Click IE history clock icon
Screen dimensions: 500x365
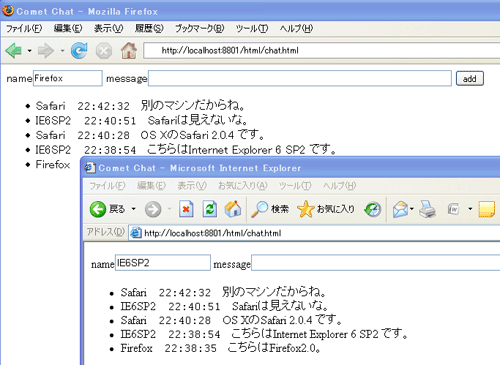[372, 209]
